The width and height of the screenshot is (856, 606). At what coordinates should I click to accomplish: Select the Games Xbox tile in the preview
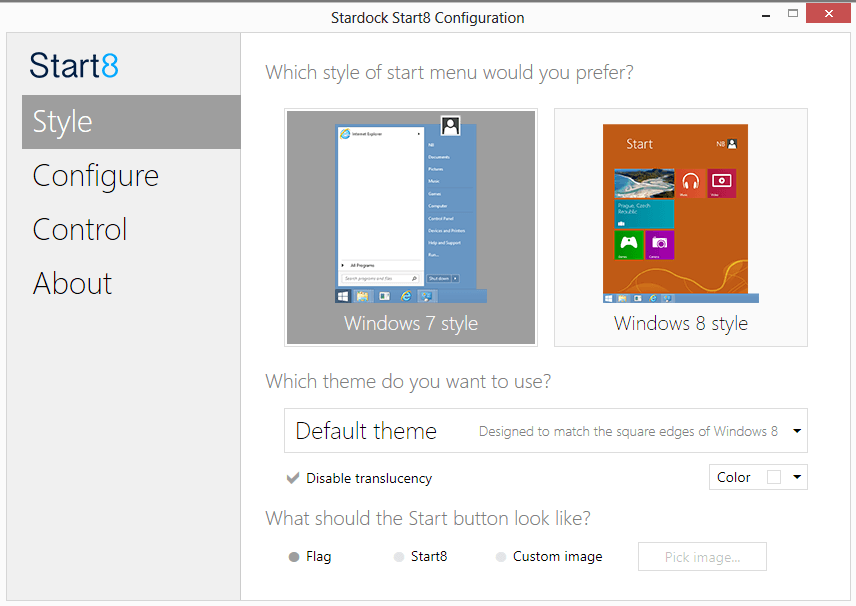point(628,244)
